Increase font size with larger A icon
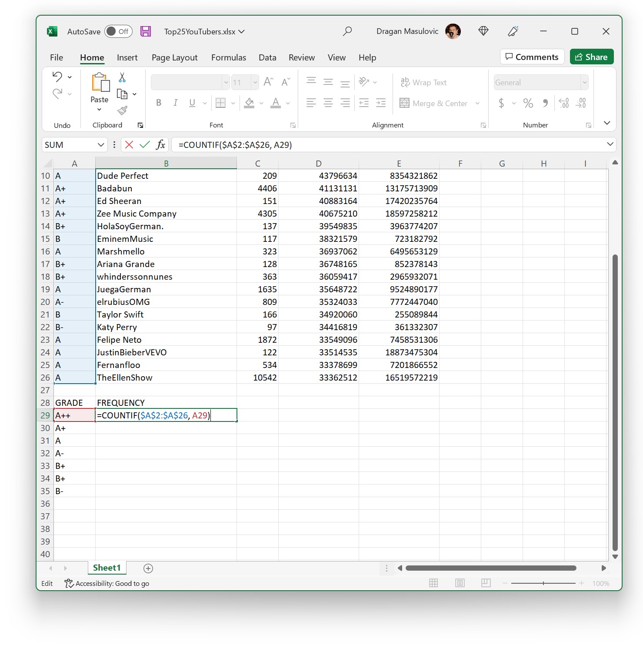This screenshot has width=643, height=672. coord(268,82)
